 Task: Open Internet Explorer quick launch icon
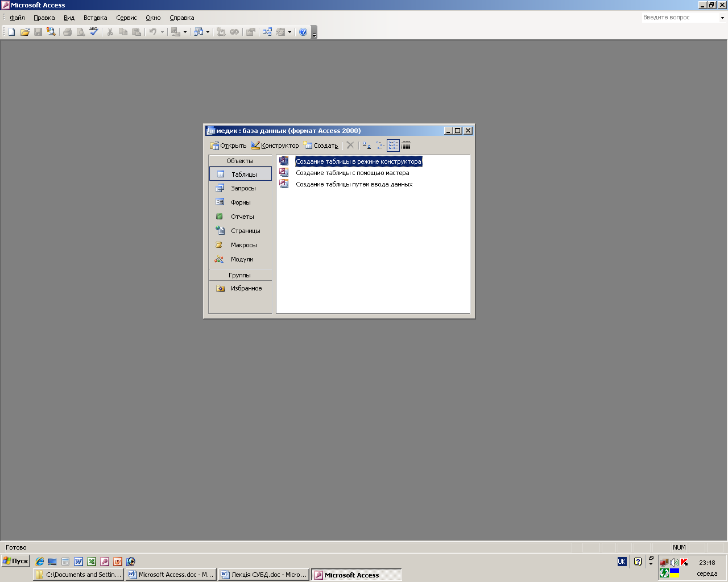tap(39, 562)
